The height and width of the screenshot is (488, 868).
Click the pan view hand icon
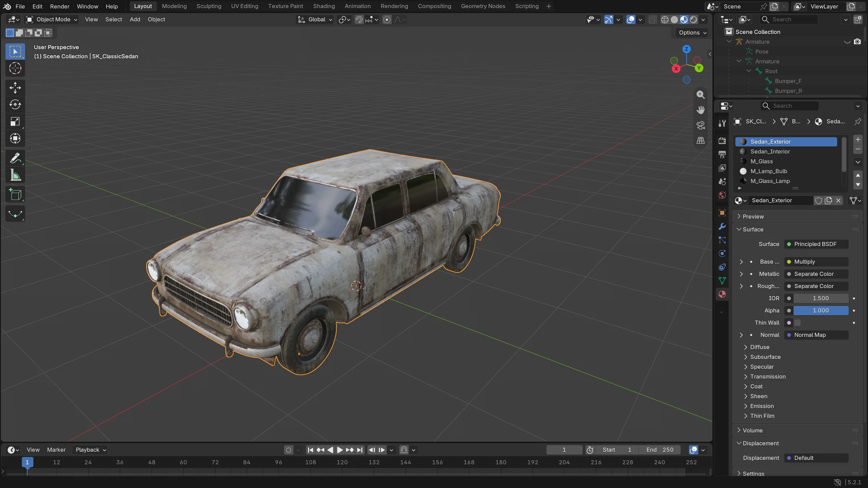(701, 110)
